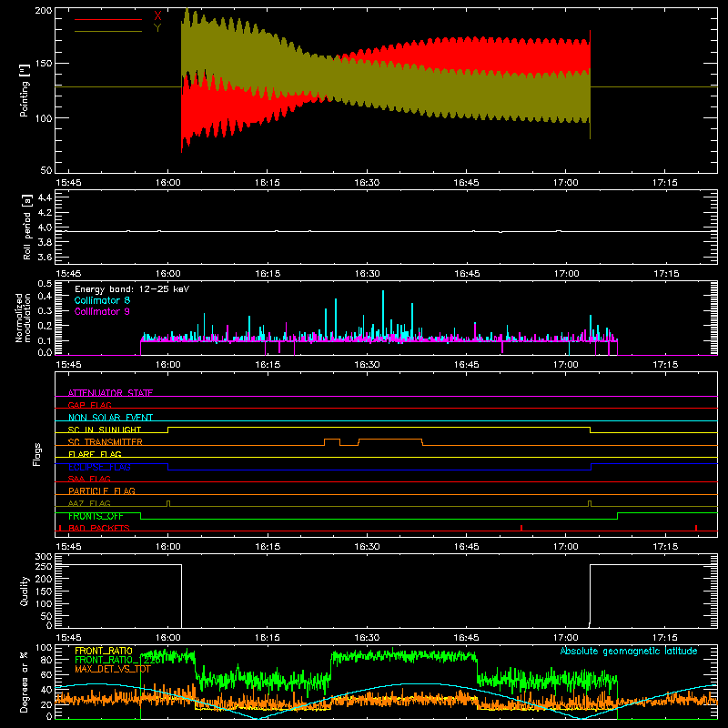728x728 pixels.
Task: Click the green FRONTS_OFF label
Action: click(x=96, y=516)
